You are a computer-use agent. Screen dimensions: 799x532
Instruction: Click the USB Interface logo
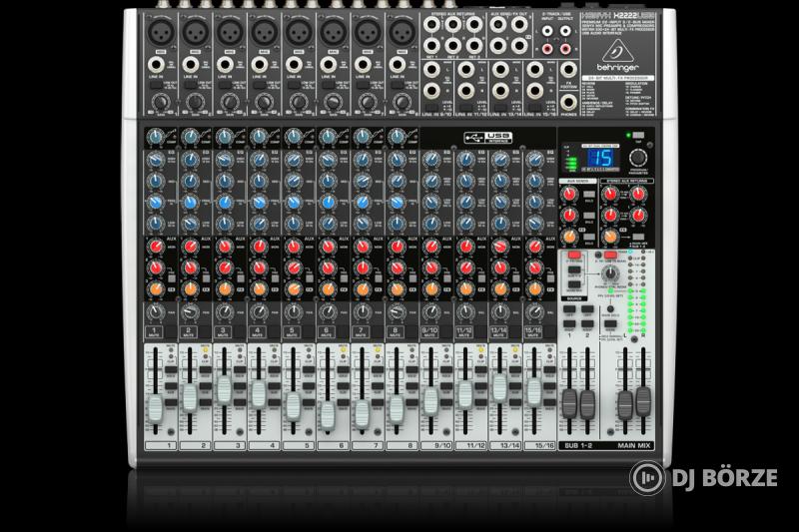pyautogui.click(x=488, y=137)
